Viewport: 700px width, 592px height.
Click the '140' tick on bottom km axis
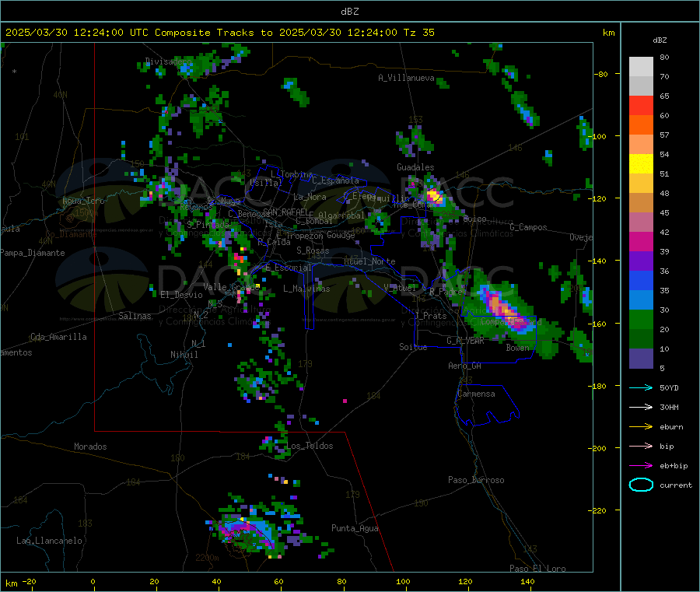(x=527, y=581)
